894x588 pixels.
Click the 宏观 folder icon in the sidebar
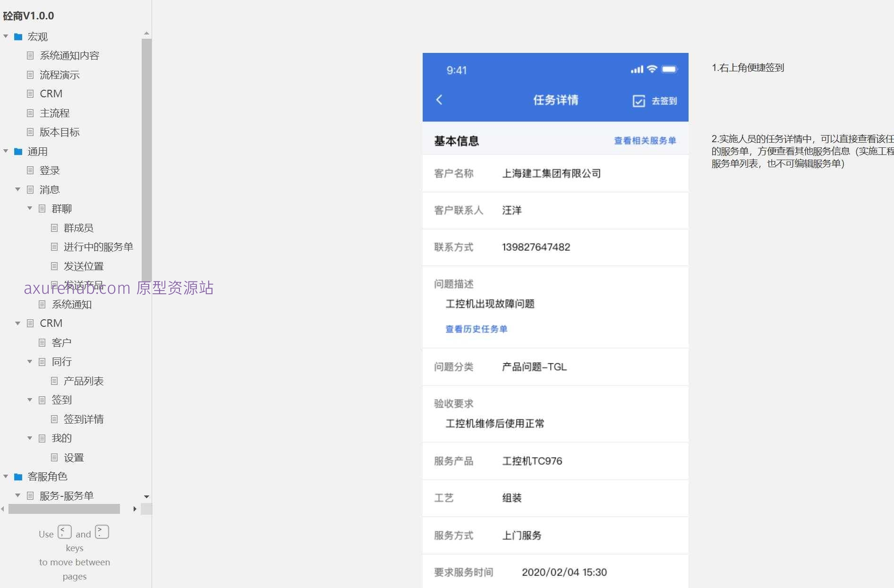tap(18, 36)
